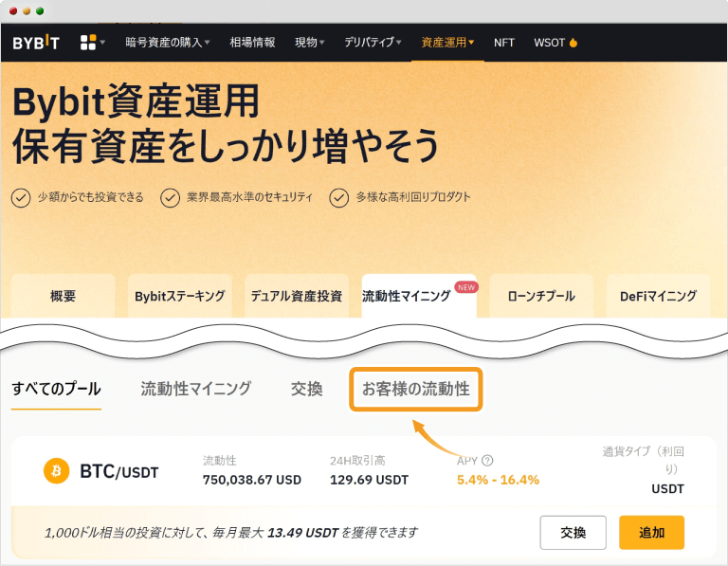The height and width of the screenshot is (566, 728).
Task: Open the お客様の流動性 tab
Action: 416,389
